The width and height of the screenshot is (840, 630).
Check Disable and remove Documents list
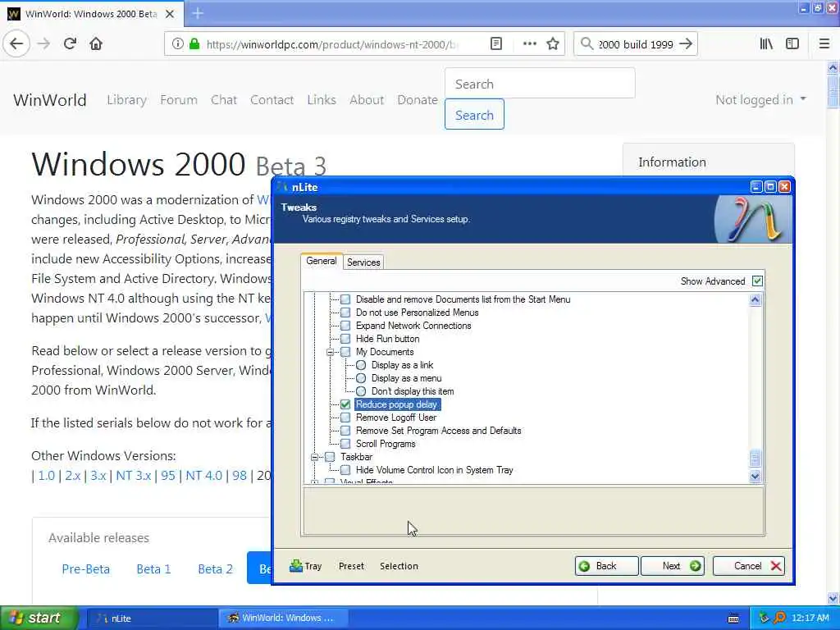(345, 299)
